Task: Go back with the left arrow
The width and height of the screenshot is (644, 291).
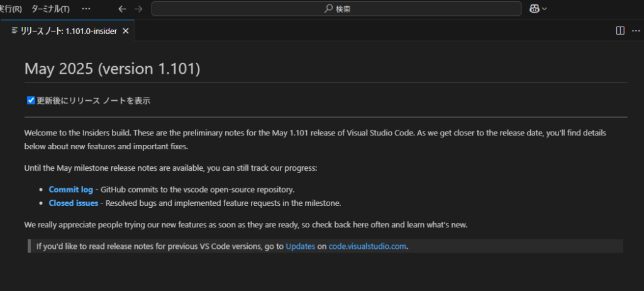Action: [122, 9]
